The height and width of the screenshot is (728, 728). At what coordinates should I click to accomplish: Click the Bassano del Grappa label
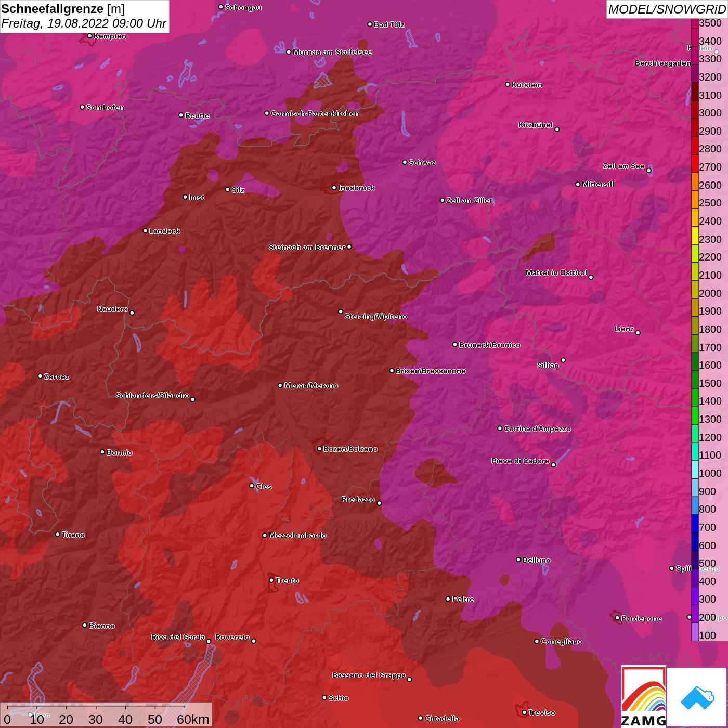369,675
